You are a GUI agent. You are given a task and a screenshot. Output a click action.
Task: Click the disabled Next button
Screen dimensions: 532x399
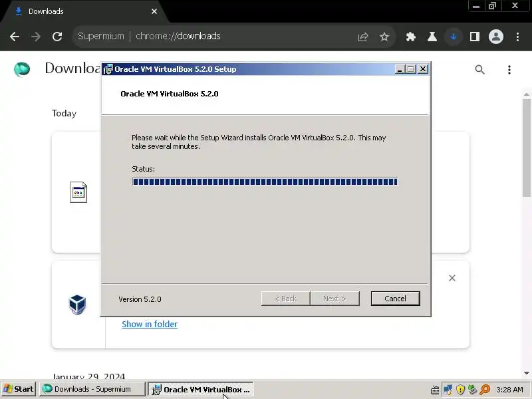(334, 299)
